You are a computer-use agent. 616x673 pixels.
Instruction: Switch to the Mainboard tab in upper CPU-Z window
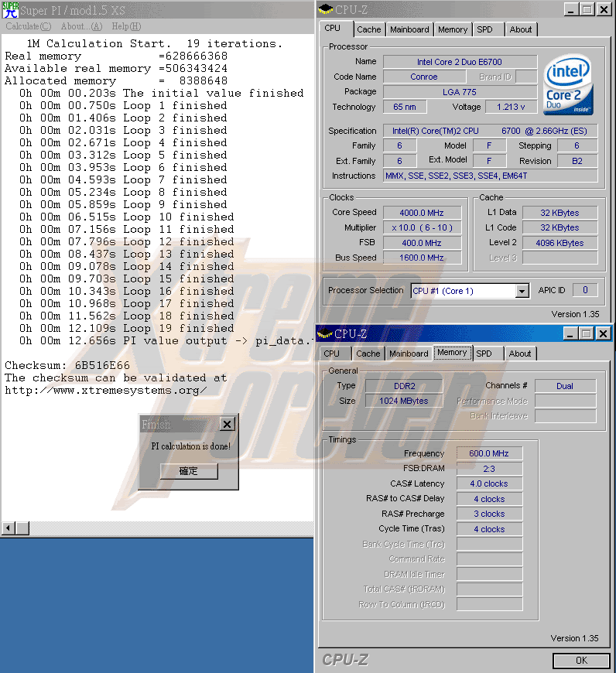[x=409, y=29]
